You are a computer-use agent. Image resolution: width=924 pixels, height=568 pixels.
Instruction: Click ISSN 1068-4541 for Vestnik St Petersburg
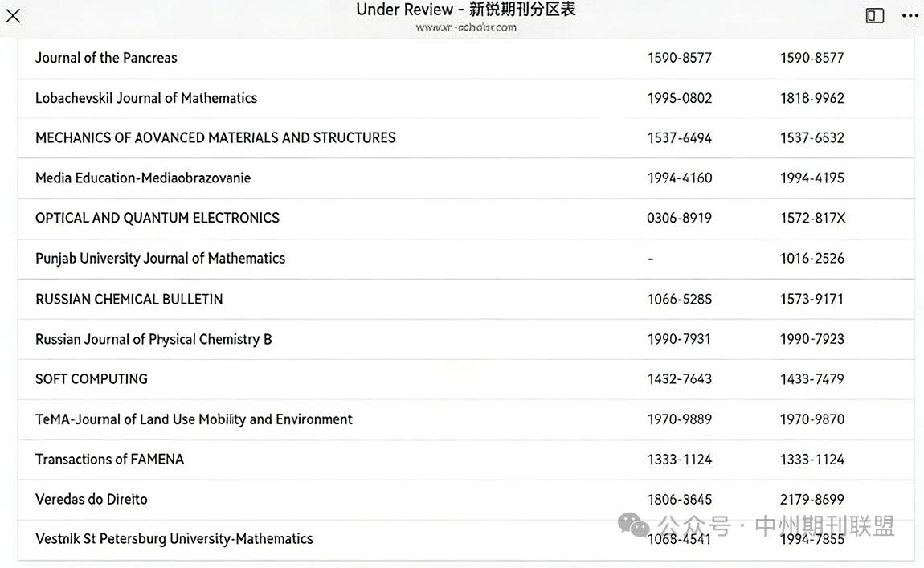(x=679, y=539)
